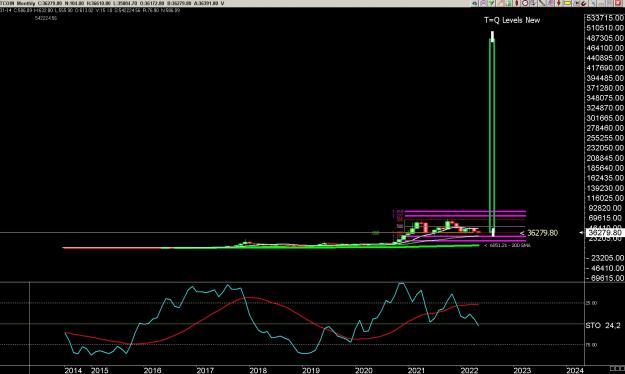Click the Monthly symbol title in the header bar
This screenshot has height=374, width=625.
(x=18, y=3)
